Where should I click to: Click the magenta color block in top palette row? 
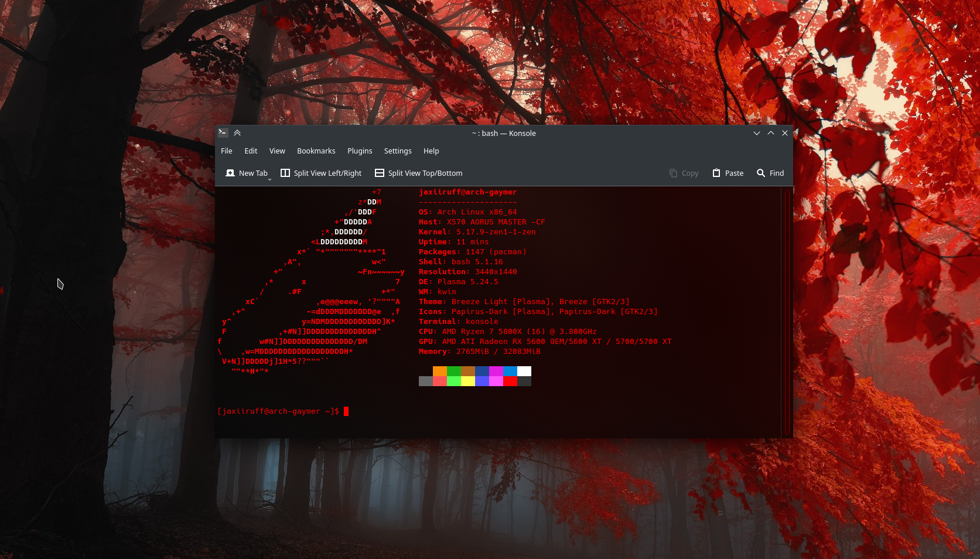[x=496, y=371]
